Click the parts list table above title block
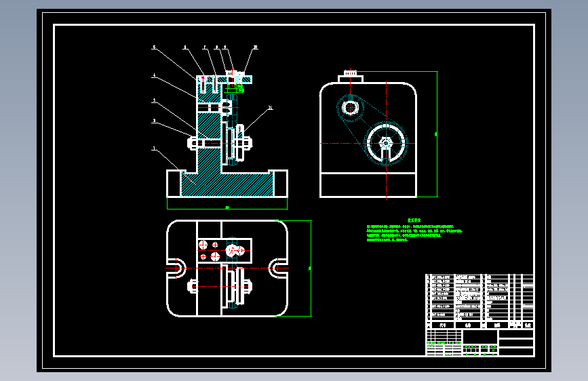 tap(479, 302)
